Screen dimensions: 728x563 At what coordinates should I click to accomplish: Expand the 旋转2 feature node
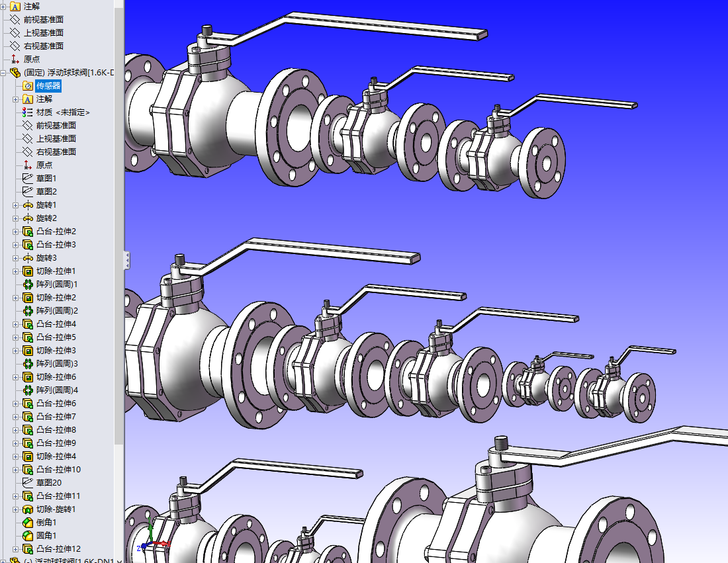[x=16, y=218]
